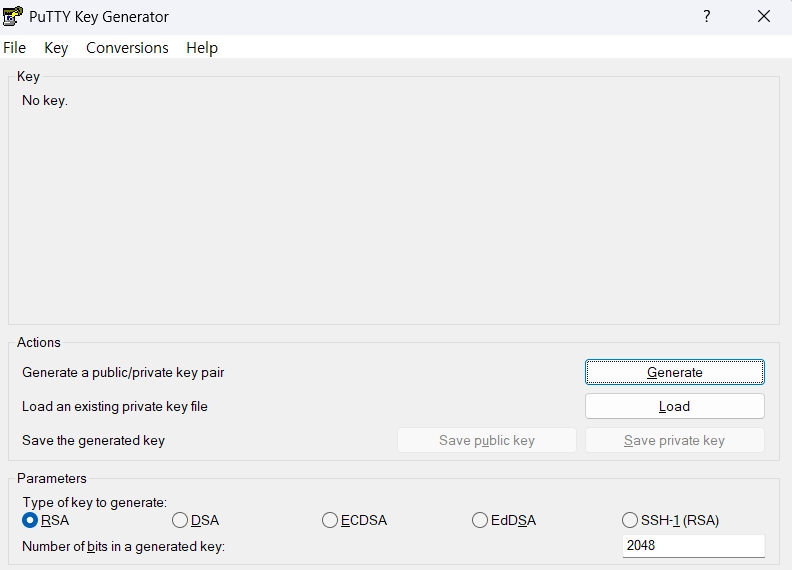Select the SSH-1 (RSA) key type
The image size is (792, 570).
tap(671, 520)
